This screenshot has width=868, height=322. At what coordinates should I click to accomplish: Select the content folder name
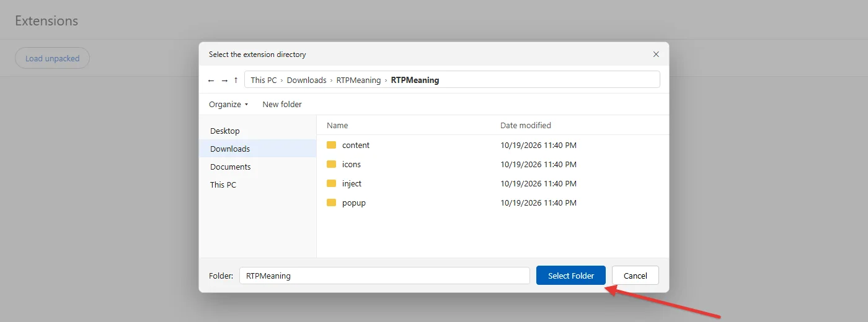pyautogui.click(x=356, y=145)
